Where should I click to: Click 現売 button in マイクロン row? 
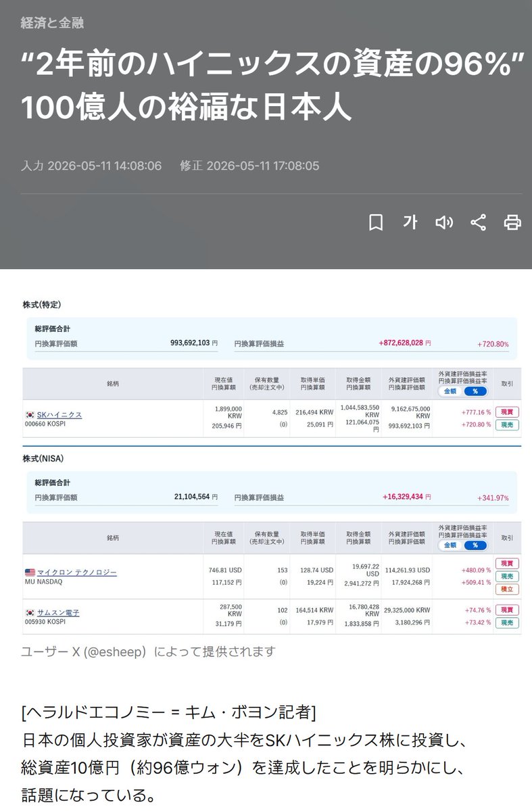pos(507,576)
